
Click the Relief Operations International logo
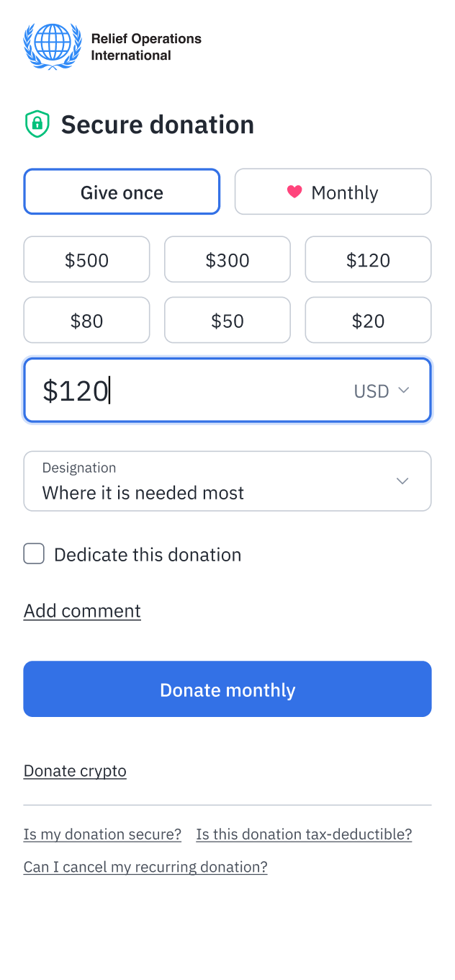[52, 45]
